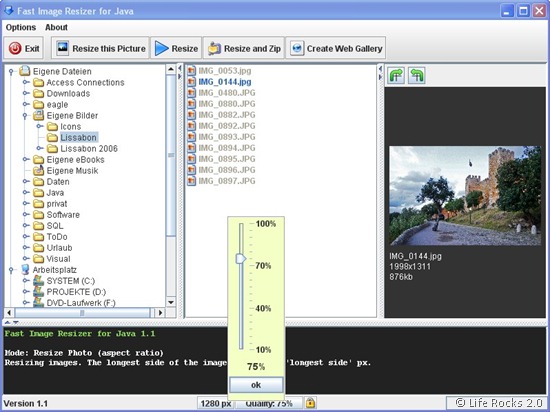Screen dimensions: 550x412
Task: Collapse the Arbeitsplatz tree node
Action: coord(11,270)
